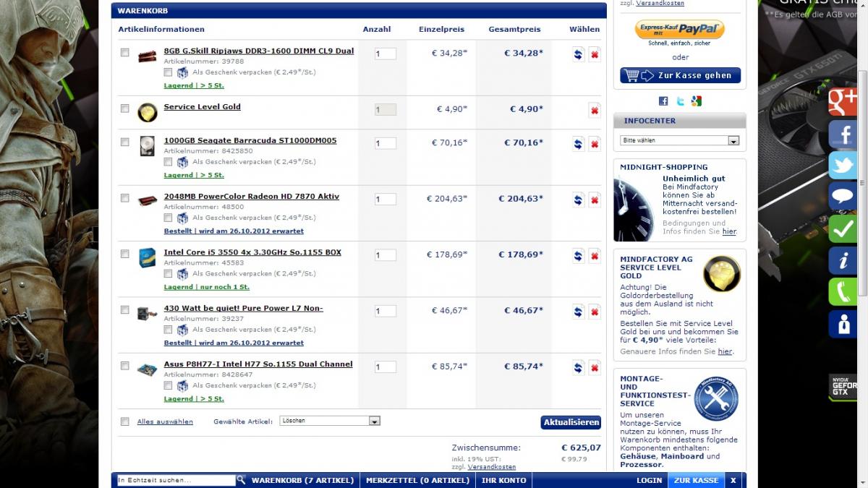Share via small Facebook icon under checkout

(x=663, y=100)
